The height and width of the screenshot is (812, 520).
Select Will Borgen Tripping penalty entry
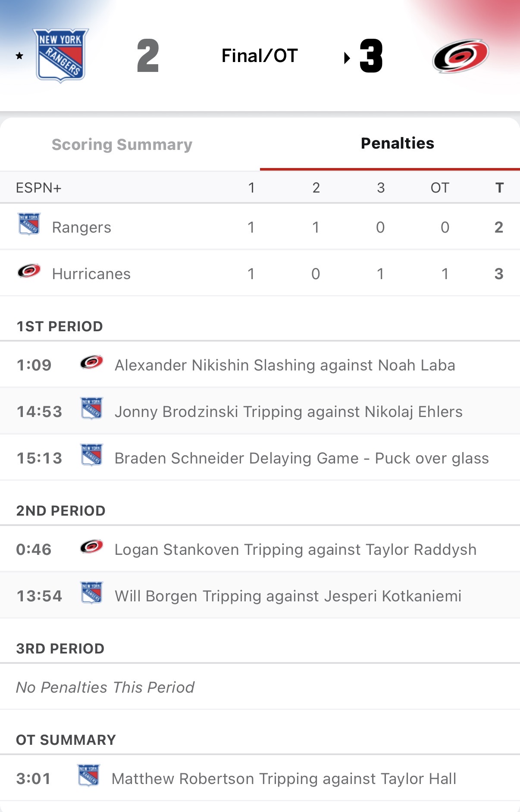point(288,596)
